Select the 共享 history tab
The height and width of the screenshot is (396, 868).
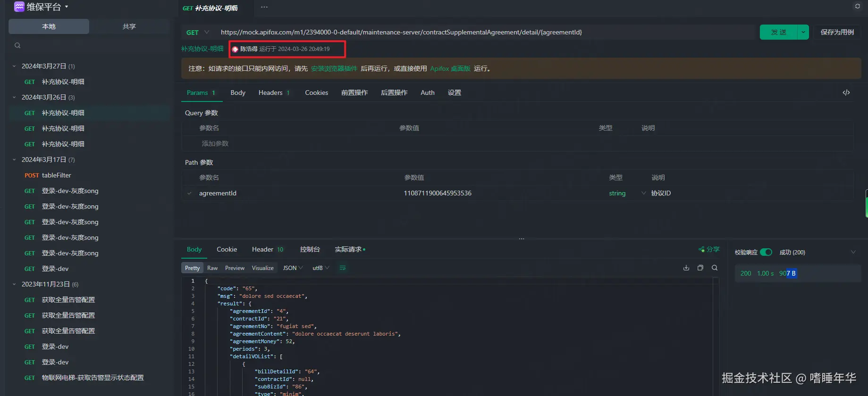click(x=129, y=26)
